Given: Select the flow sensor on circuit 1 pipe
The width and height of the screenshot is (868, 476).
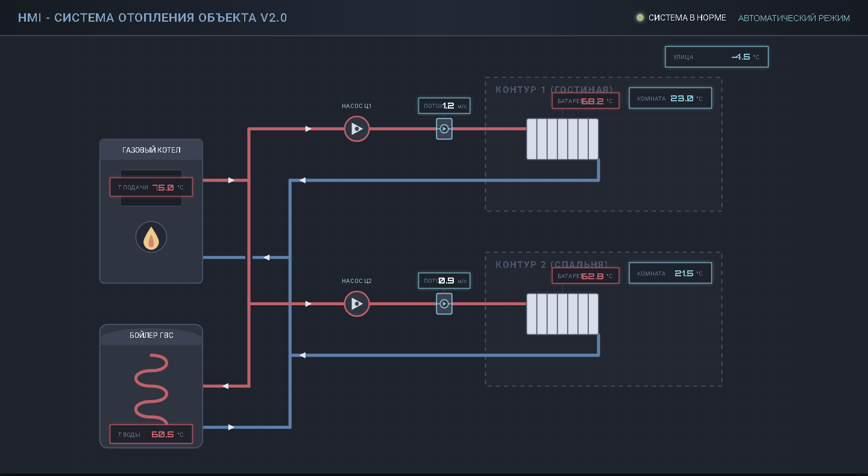Looking at the screenshot, I should pyautogui.click(x=444, y=129).
